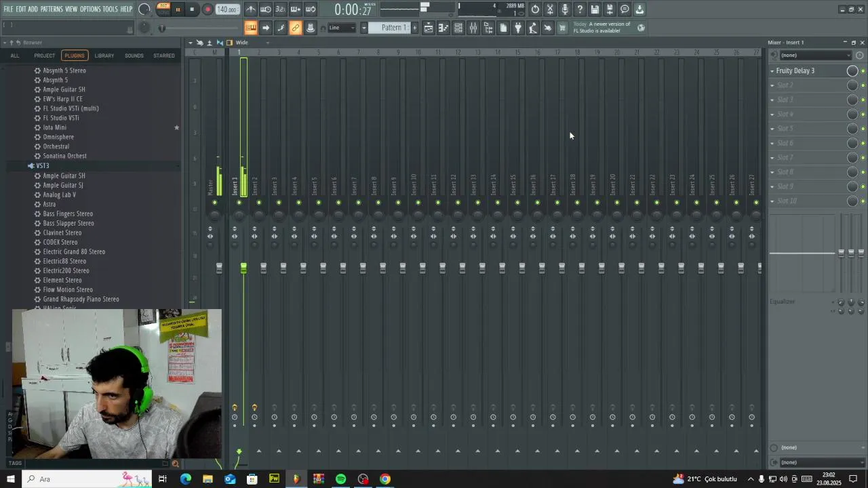The height and width of the screenshot is (488, 868).
Task: Open Chrome from the taskbar
Action: coord(385,479)
